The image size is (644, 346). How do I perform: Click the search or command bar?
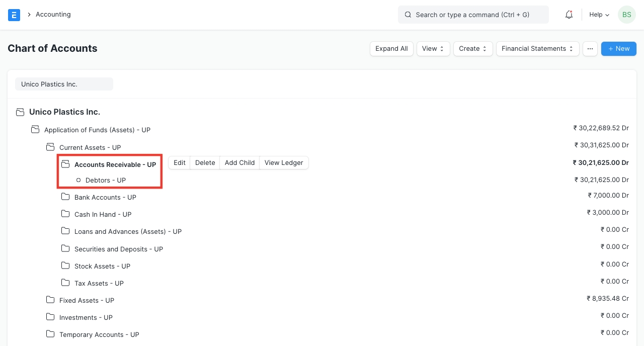[x=473, y=15]
